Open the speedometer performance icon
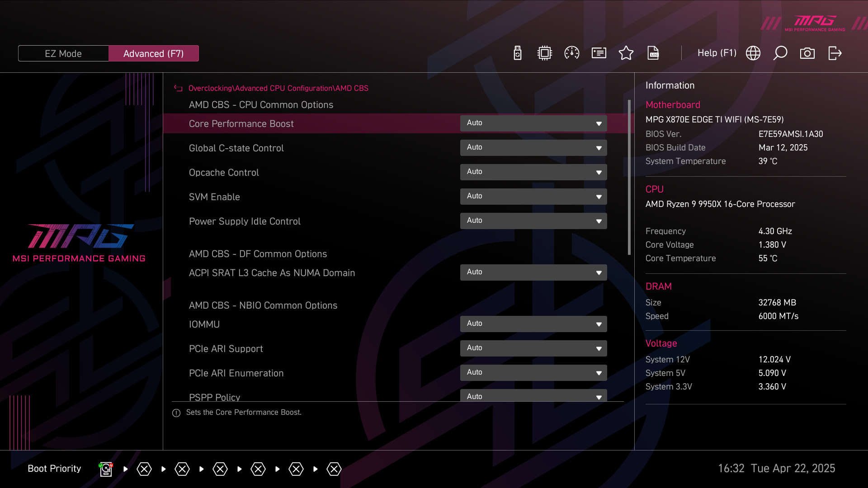Image resolution: width=868 pixels, height=488 pixels. coord(572,53)
